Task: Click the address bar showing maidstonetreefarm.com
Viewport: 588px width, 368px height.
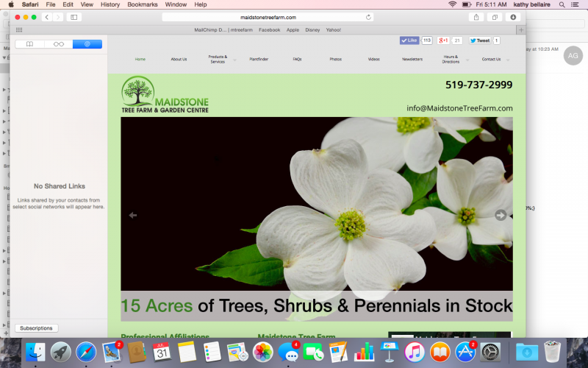Action: (268, 17)
